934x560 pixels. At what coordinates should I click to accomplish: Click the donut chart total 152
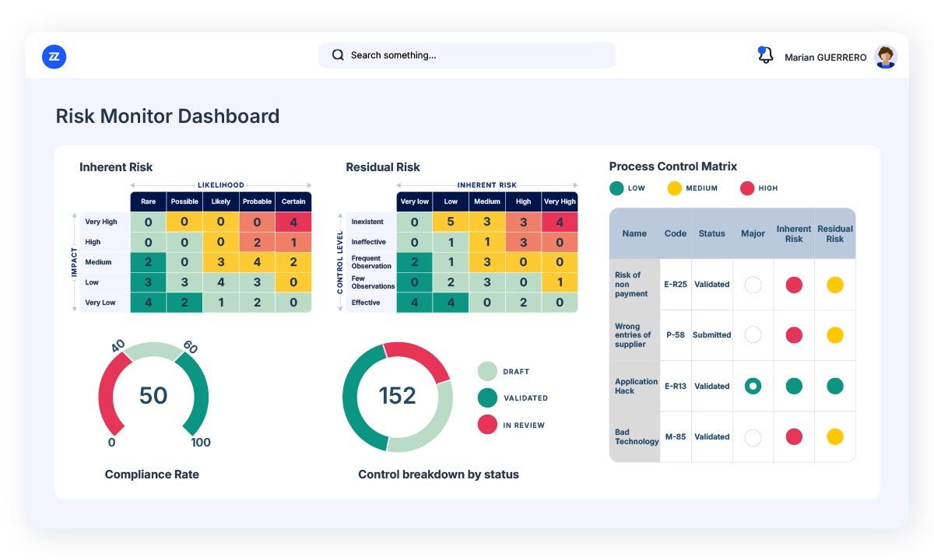pyautogui.click(x=398, y=396)
